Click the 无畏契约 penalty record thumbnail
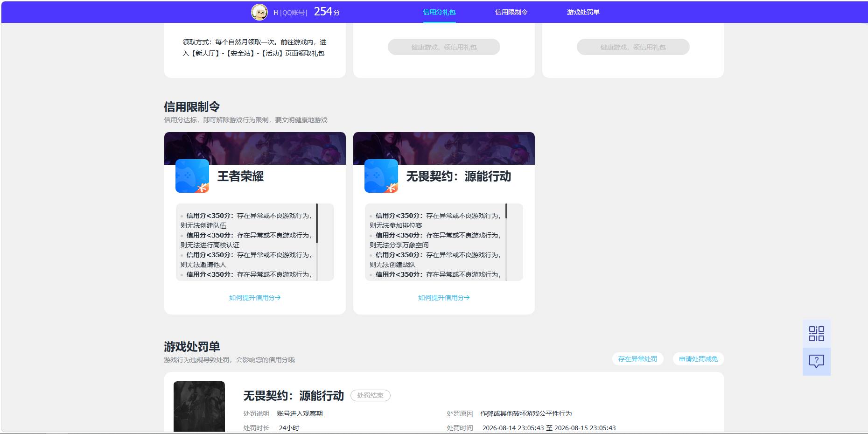The image size is (868, 434). (199, 406)
